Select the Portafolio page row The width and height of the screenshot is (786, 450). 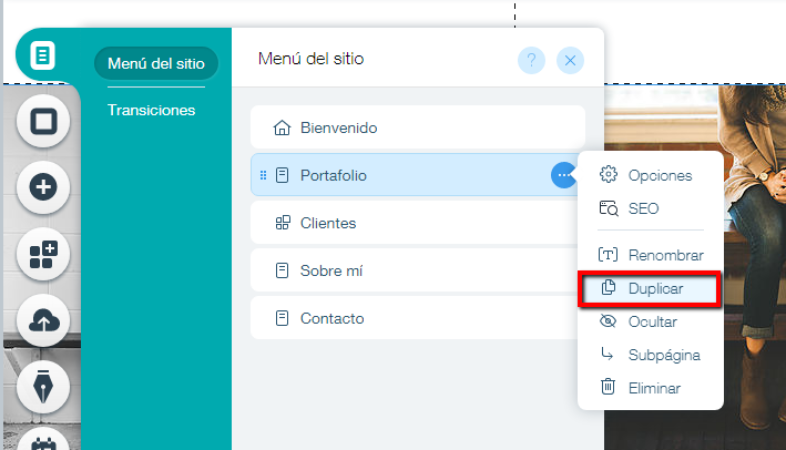414,175
